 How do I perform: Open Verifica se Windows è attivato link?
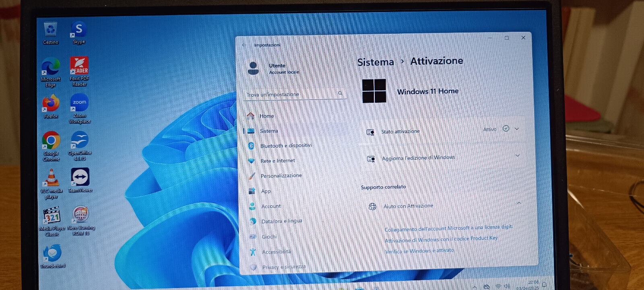(419, 251)
